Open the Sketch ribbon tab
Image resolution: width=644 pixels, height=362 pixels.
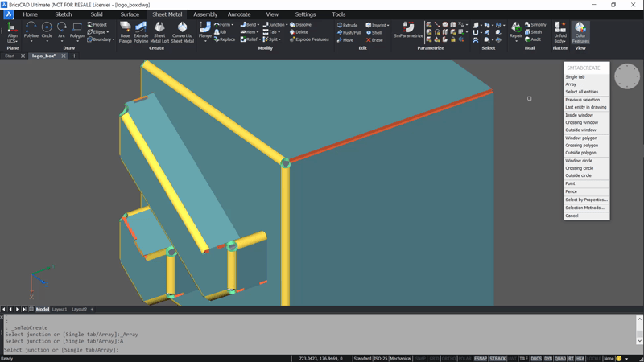[x=64, y=14]
